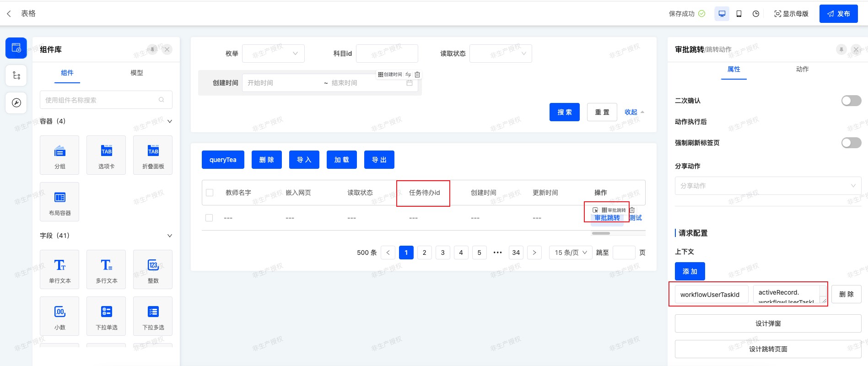
Task: Click the table 删除 button
Action: [266, 160]
